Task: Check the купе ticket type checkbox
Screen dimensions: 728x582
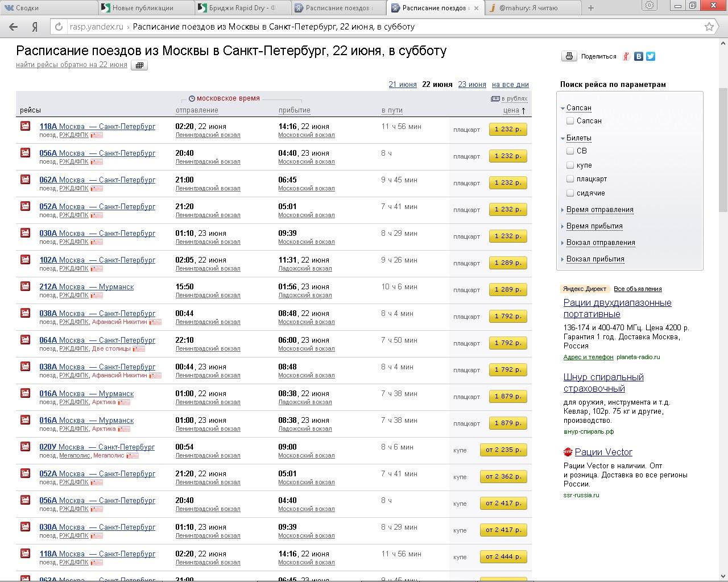Action: (x=570, y=165)
